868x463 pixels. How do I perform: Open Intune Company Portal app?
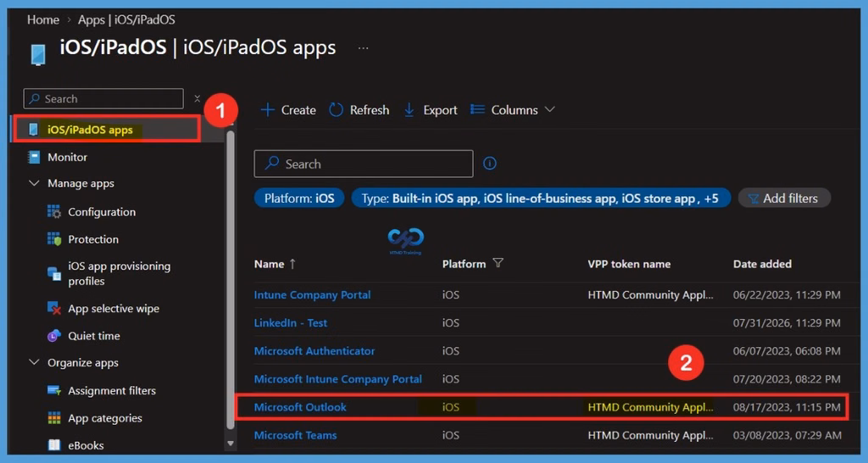(312, 294)
